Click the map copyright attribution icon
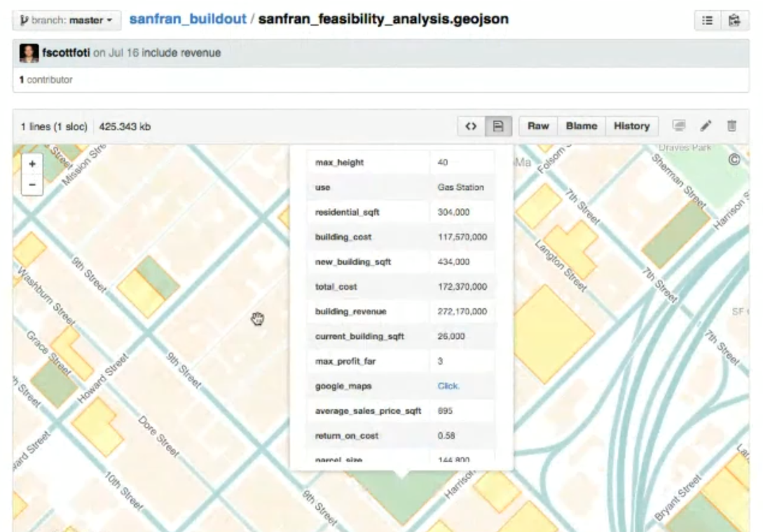The image size is (763, 532). tap(734, 160)
